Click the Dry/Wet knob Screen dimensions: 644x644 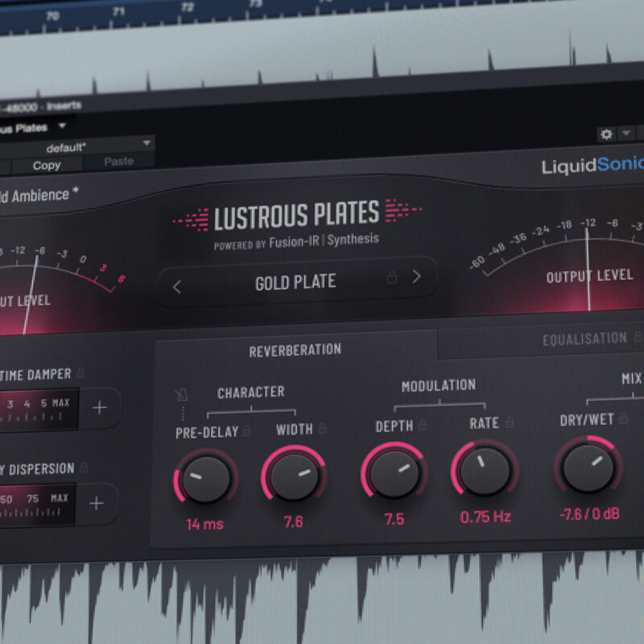point(588,468)
